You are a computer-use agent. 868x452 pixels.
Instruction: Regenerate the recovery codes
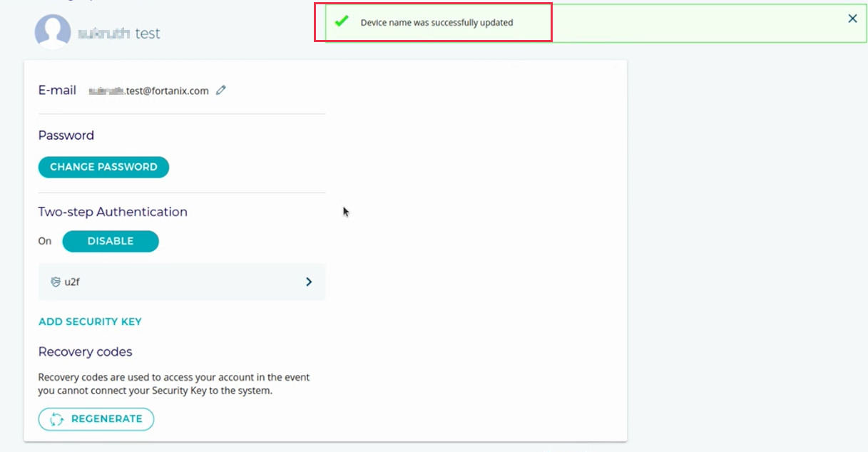click(96, 419)
